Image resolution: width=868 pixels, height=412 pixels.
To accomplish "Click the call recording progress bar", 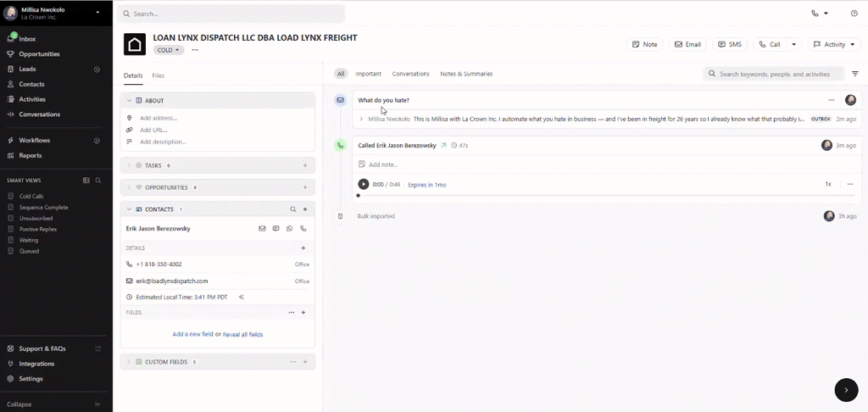I will tap(606, 196).
